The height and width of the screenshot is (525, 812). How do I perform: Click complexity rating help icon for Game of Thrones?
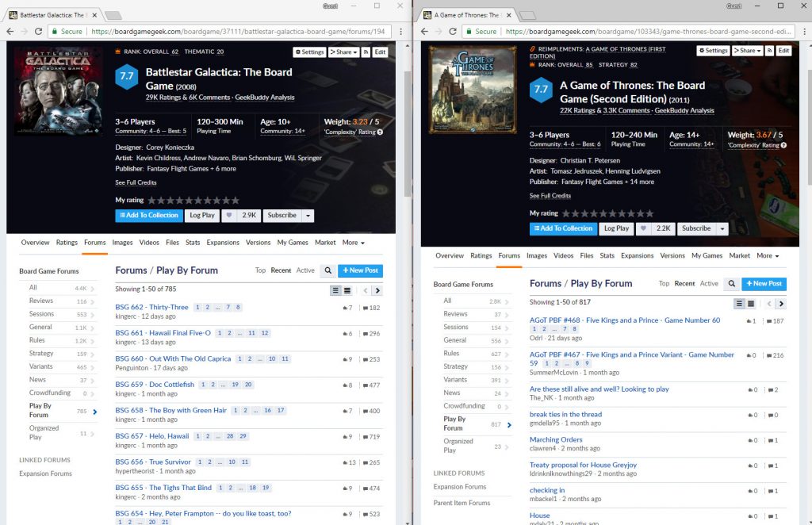pyautogui.click(x=783, y=145)
